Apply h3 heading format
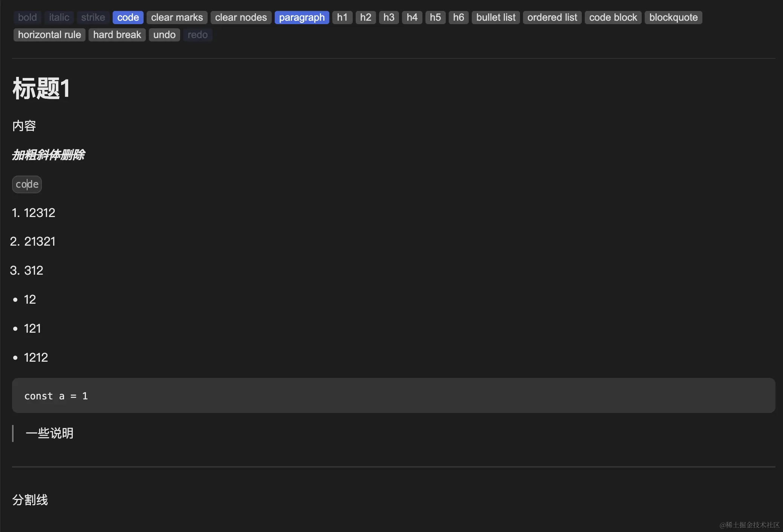783x532 pixels. (388, 17)
